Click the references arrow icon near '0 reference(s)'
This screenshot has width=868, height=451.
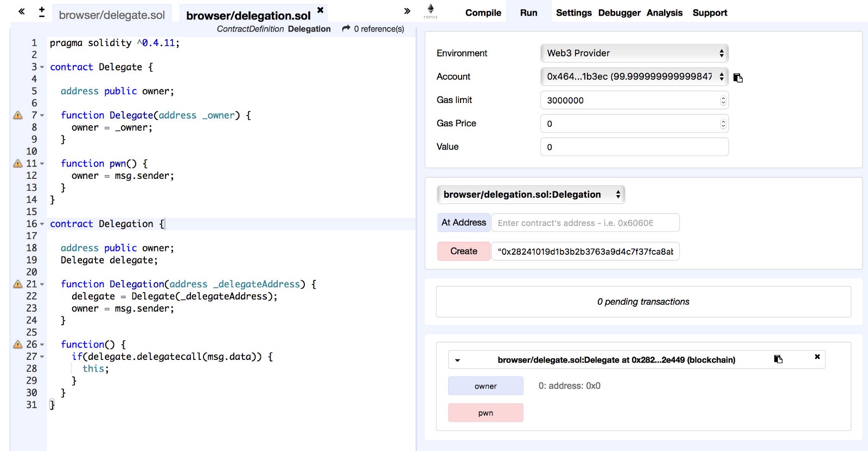click(346, 29)
